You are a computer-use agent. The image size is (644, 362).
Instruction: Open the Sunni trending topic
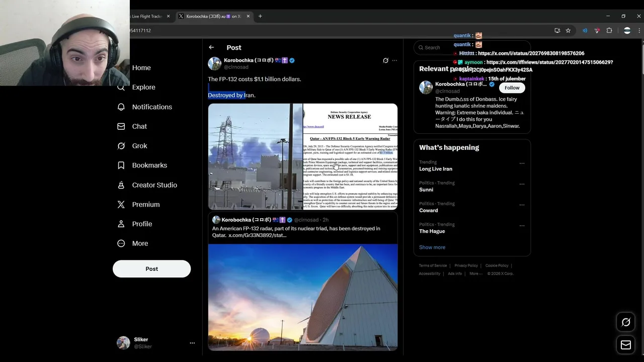(x=426, y=190)
